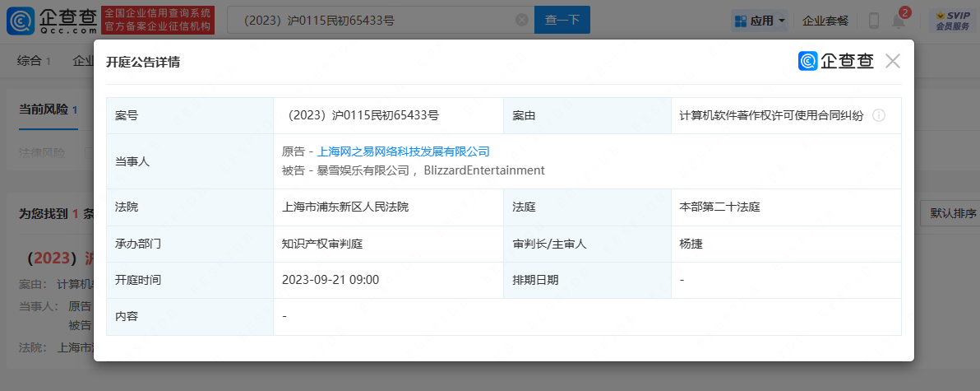Clear the search box with X icon

coord(522,20)
